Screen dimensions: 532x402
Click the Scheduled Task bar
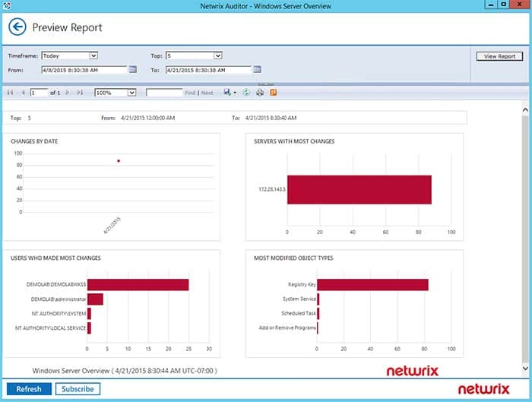click(318, 313)
